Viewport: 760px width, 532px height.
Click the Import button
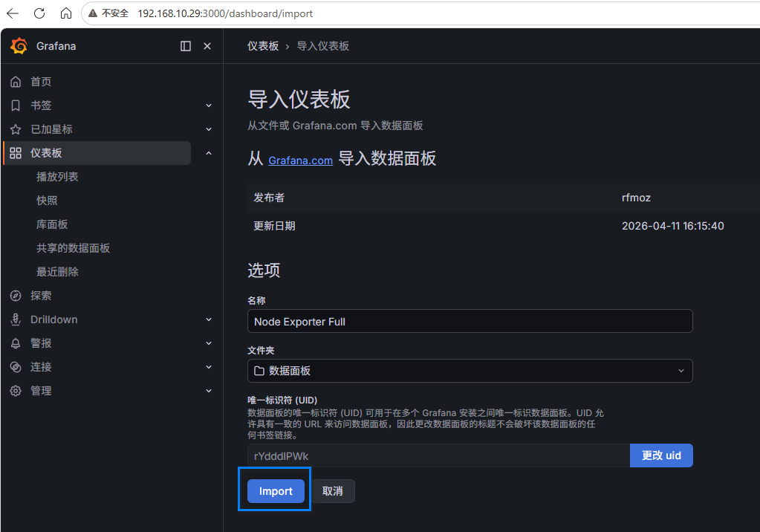276,491
